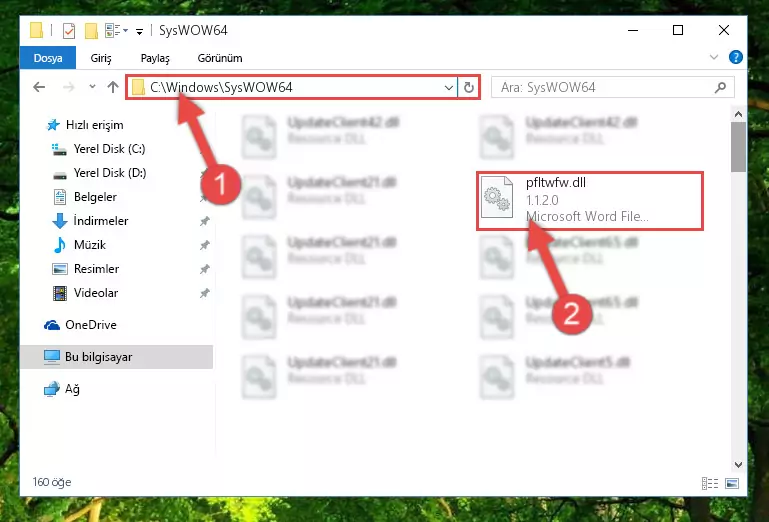The height and width of the screenshot is (522, 769).
Task: Click the Ara: SysWOW64 search box
Action: click(613, 87)
